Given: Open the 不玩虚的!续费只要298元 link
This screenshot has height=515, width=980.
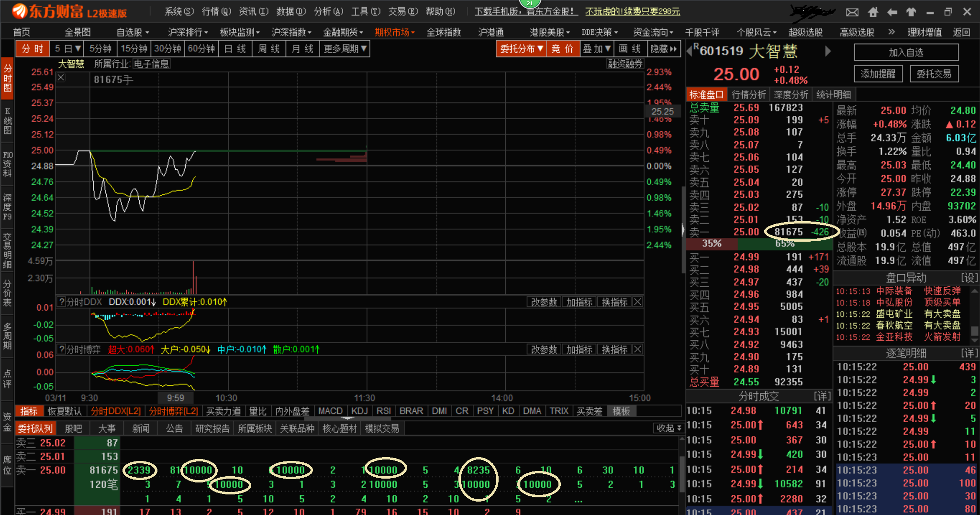Looking at the screenshot, I should coord(633,11).
